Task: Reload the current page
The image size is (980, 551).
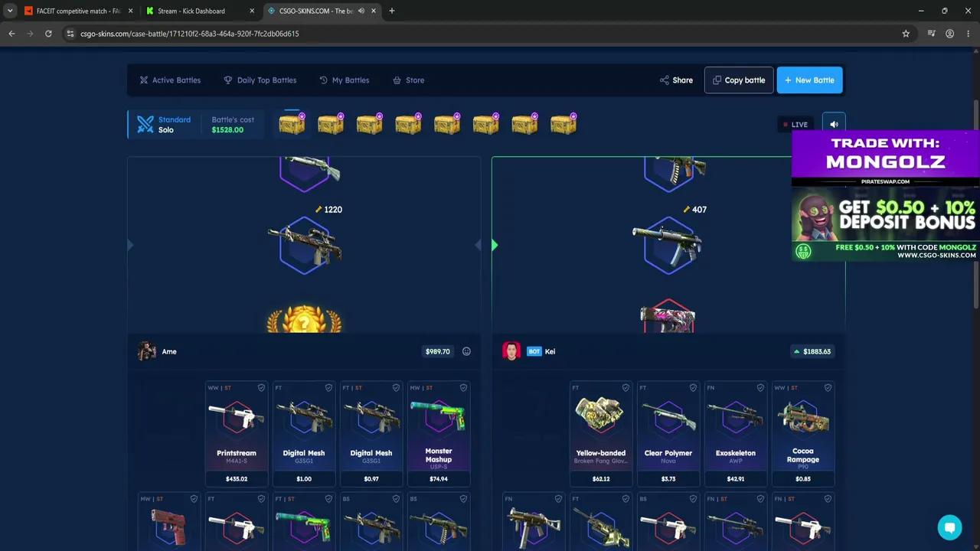Action: [48, 34]
